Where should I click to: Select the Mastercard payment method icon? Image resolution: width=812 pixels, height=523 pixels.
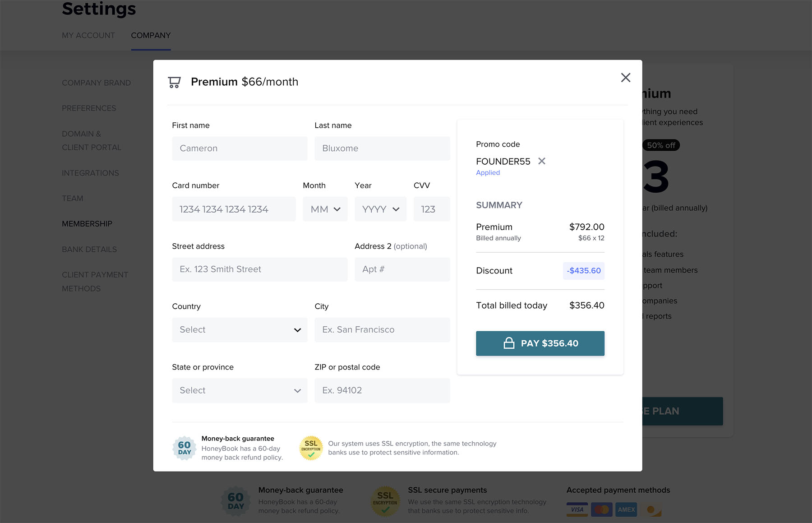coord(602,509)
